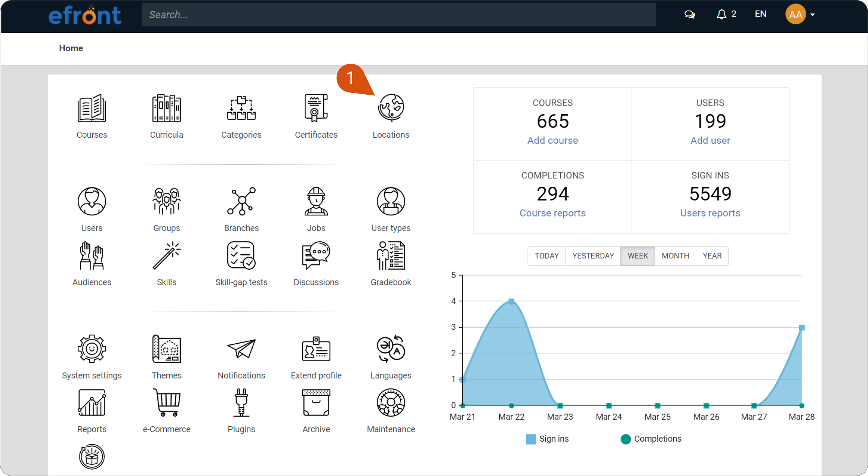Open the Gradebook icon

point(391,256)
